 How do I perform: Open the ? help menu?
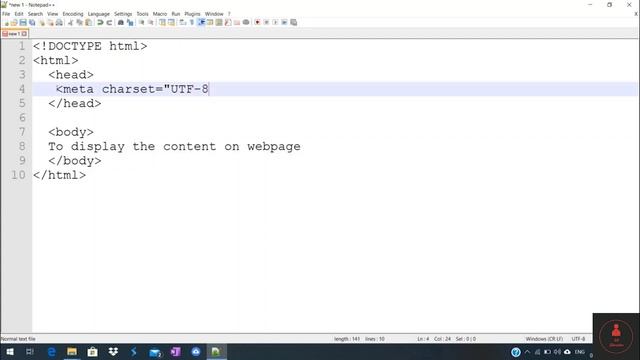pyautogui.click(x=229, y=14)
